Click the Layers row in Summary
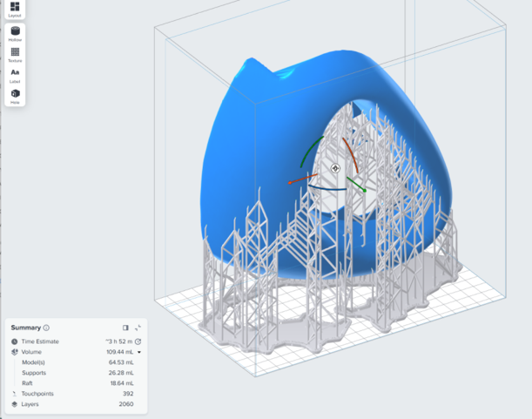This screenshot has height=419, width=532. pyautogui.click(x=74, y=404)
